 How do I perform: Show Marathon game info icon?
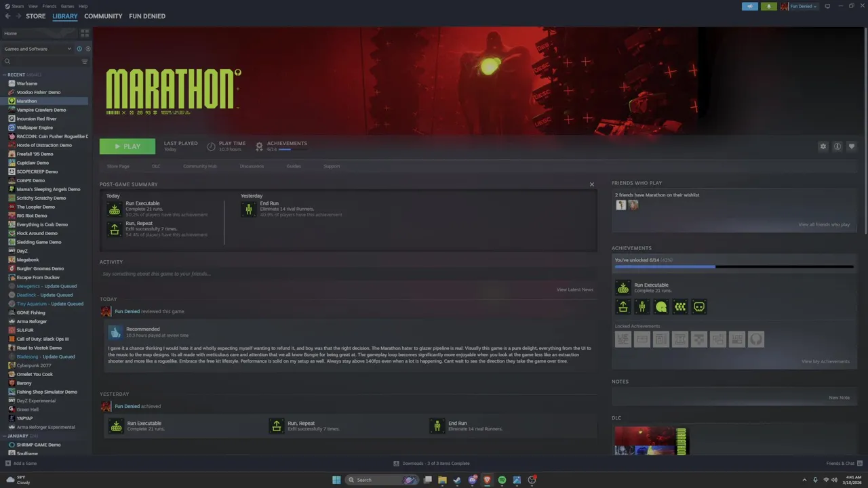[837, 146]
